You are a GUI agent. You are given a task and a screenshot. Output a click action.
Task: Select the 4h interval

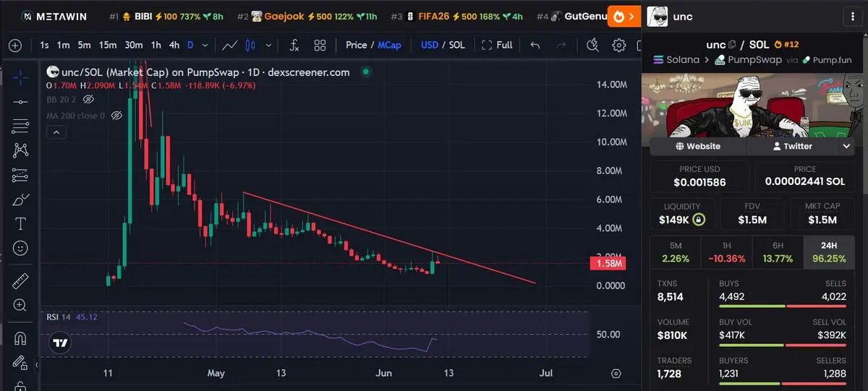174,45
